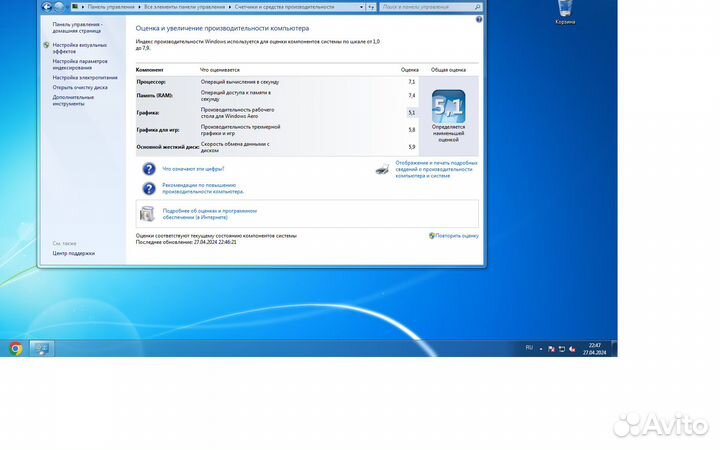Image resolution: width=720 pixels, height=450 pixels.
Task: Click the forward navigation arrow
Action: point(59,7)
